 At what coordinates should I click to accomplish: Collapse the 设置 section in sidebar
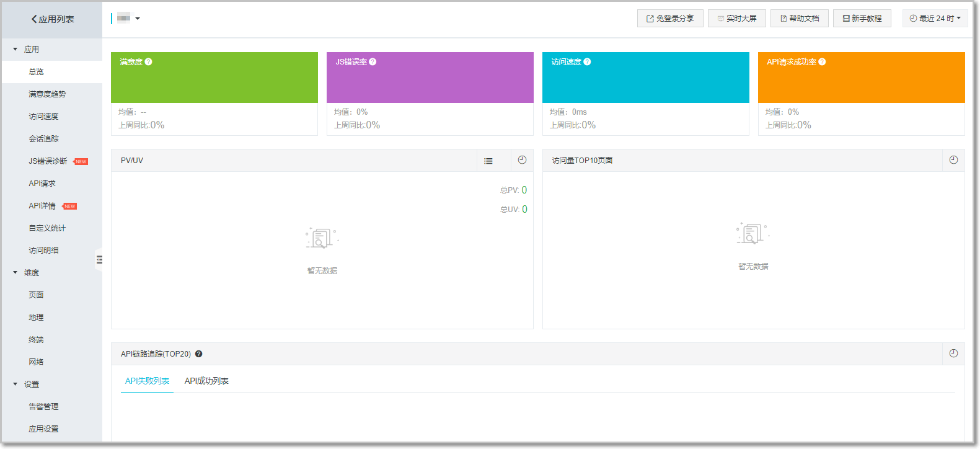[15, 385]
